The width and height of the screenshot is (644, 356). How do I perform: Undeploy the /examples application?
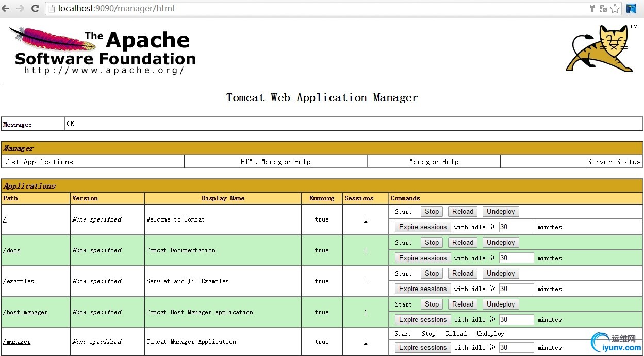coord(501,273)
